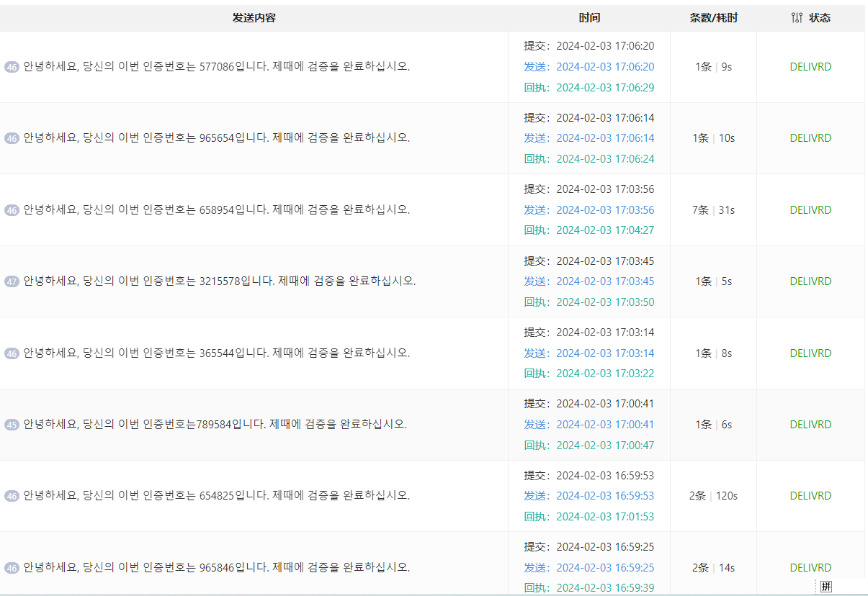Image resolution: width=868 pixels, height=596 pixels.
Task: Select the 46 badge next to code 658954
Action: coord(12,210)
